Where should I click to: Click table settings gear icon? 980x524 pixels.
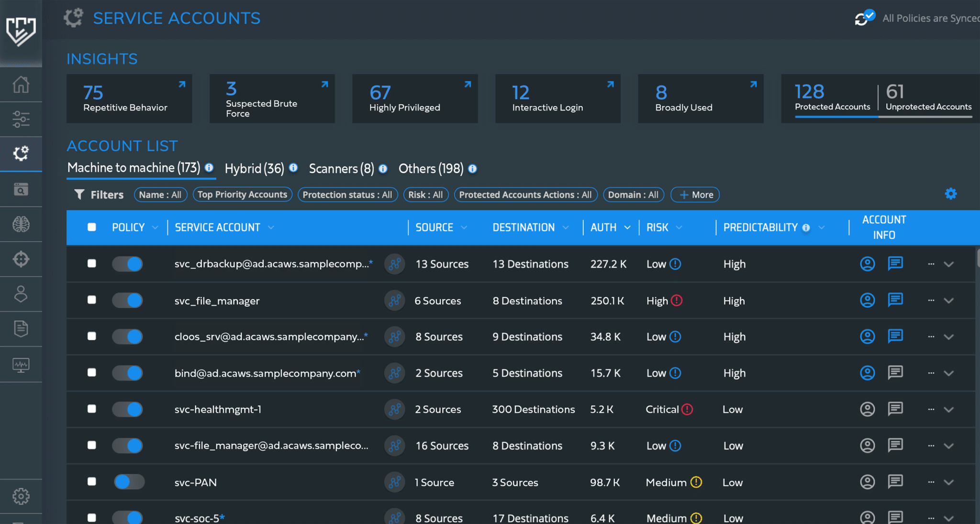tap(950, 194)
